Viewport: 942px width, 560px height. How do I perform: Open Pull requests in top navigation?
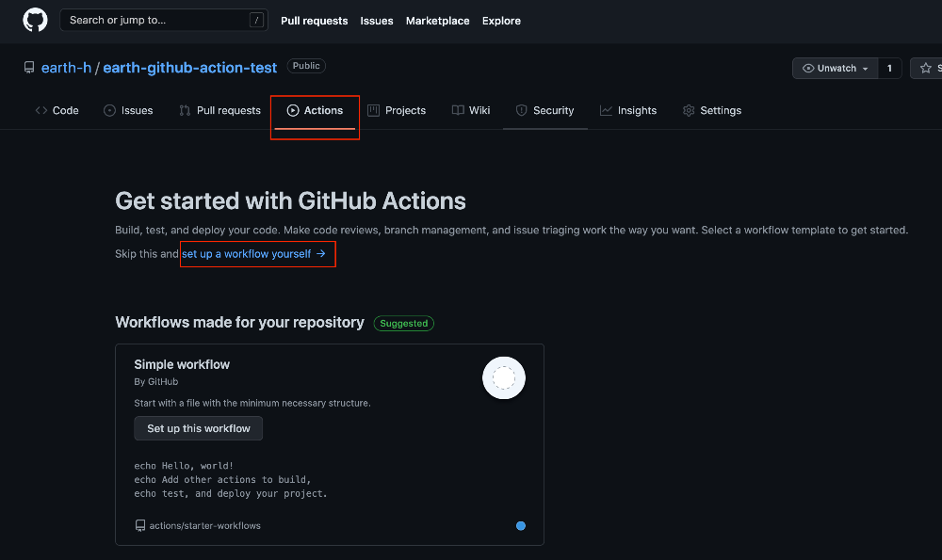pos(315,21)
